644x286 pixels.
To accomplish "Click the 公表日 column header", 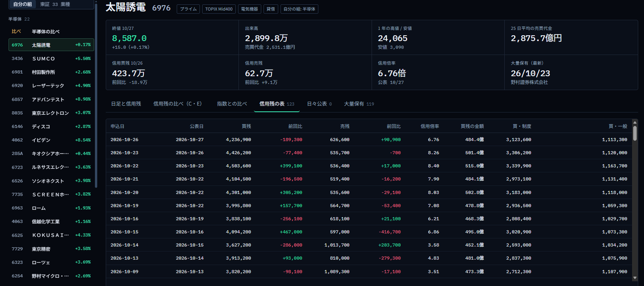I will pyautogui.click(x=197, y=126).
